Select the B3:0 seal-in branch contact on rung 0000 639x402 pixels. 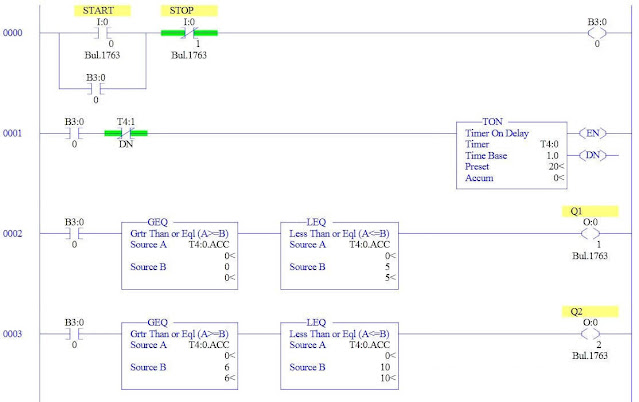tap(96, 88)
